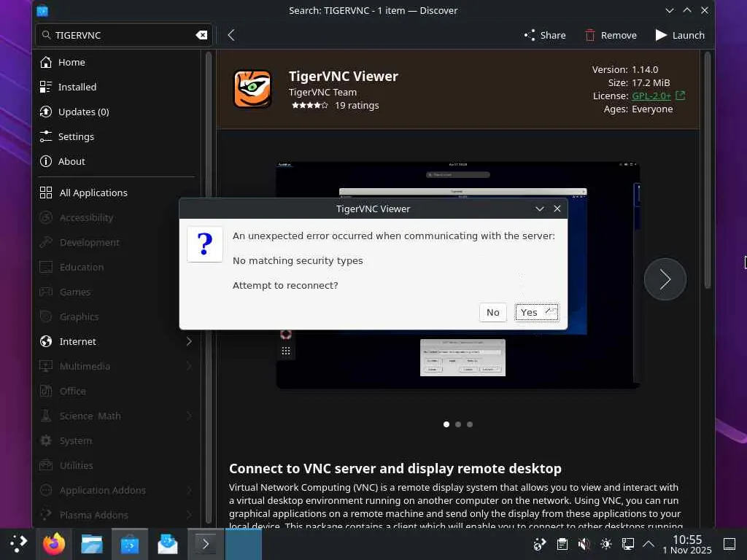Select the Internet category
Viewport: 747px width, 560px height.
point(117,341)
